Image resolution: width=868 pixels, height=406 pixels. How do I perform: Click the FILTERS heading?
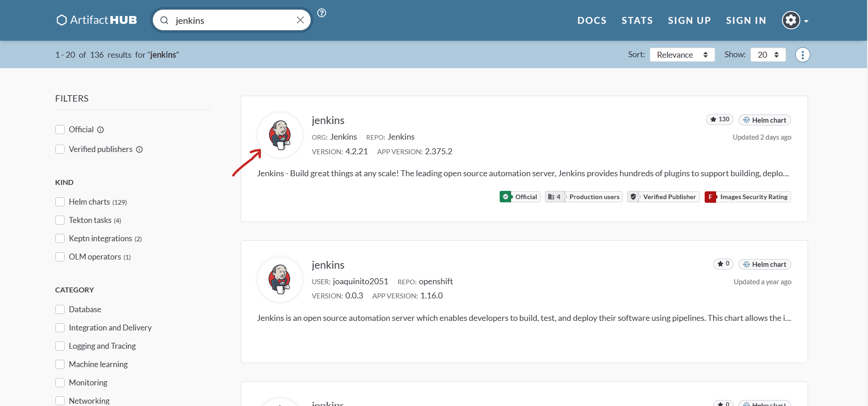pyautogui.click(x=72, y=98)
